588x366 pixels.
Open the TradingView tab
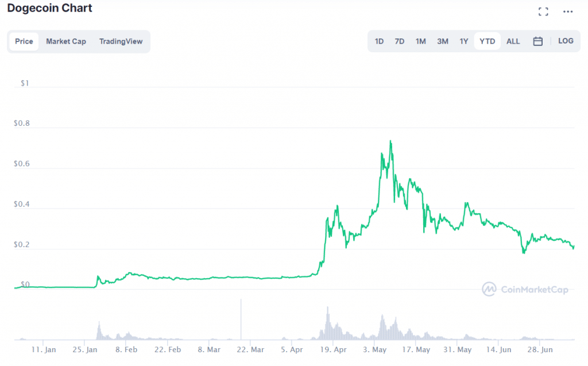(121, 41)
